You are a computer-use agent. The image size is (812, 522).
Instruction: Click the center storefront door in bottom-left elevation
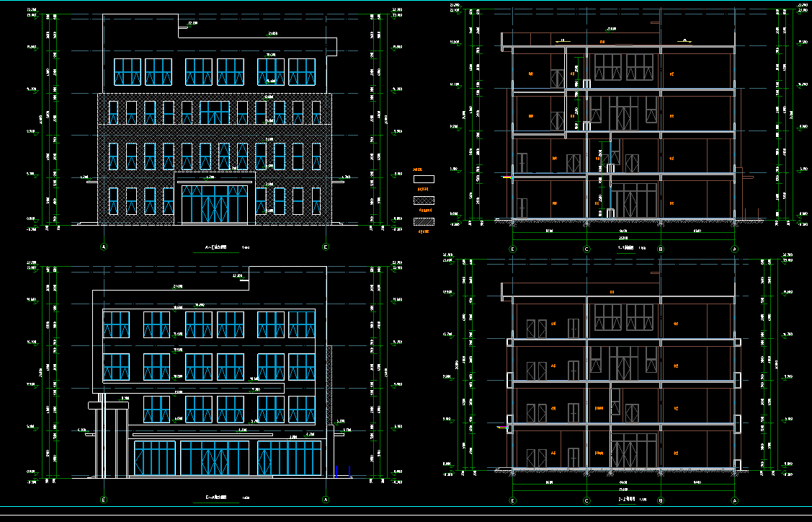tap(214, 459)
